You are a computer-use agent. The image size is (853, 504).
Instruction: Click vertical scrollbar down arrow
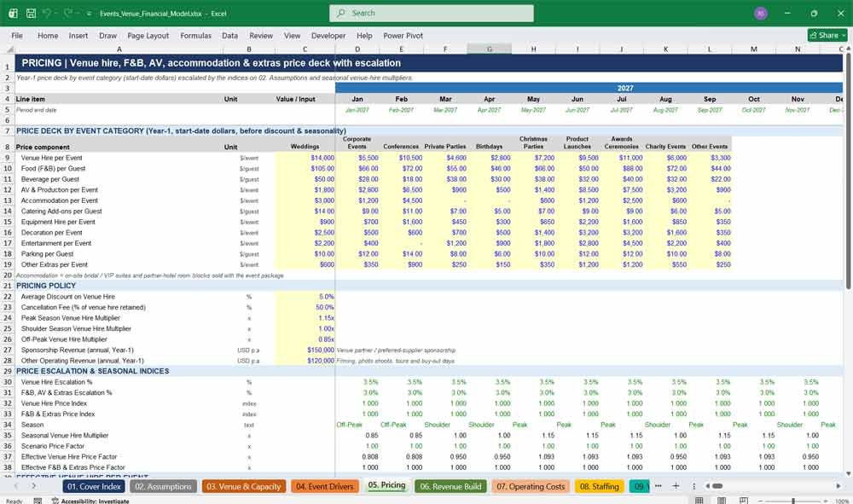click(x=848, y=474)
